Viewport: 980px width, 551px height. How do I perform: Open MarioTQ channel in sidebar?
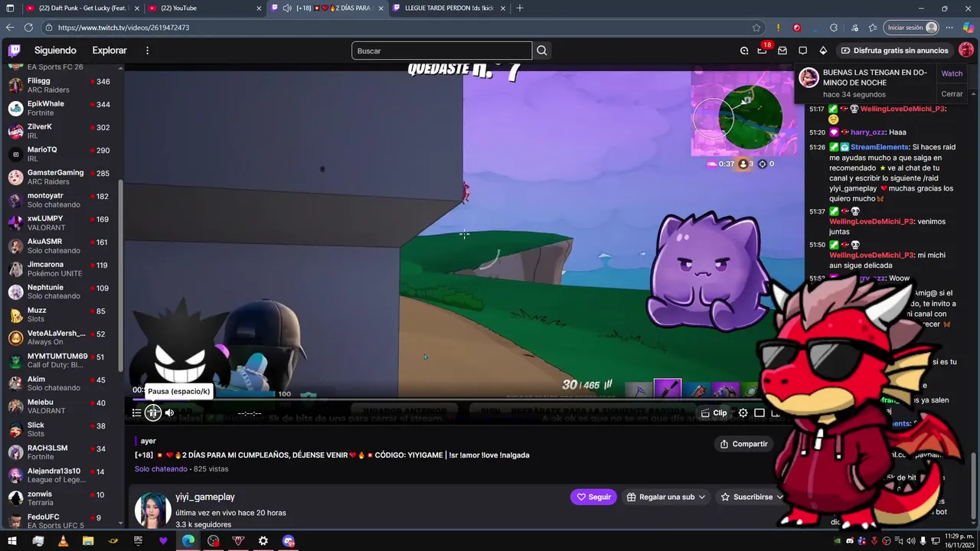(x=61, y=154)
